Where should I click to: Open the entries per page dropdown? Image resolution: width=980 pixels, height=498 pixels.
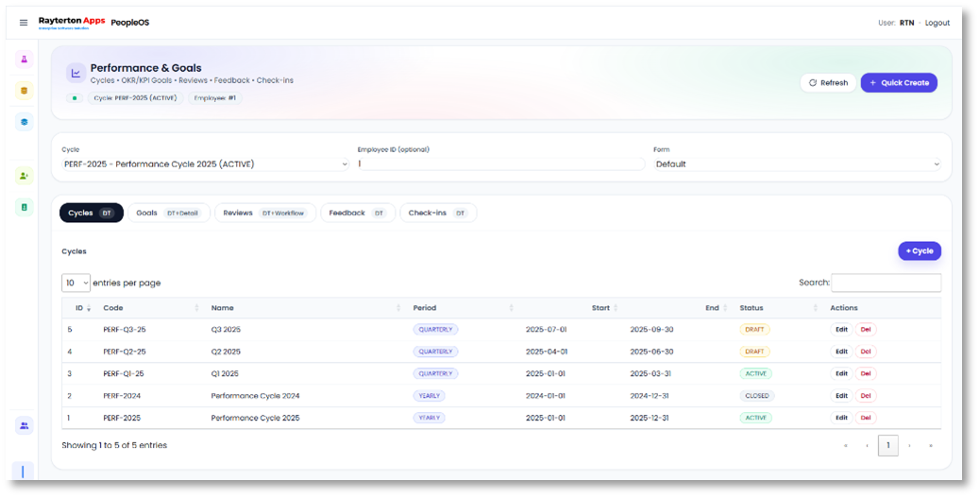(x=76, y=283)
